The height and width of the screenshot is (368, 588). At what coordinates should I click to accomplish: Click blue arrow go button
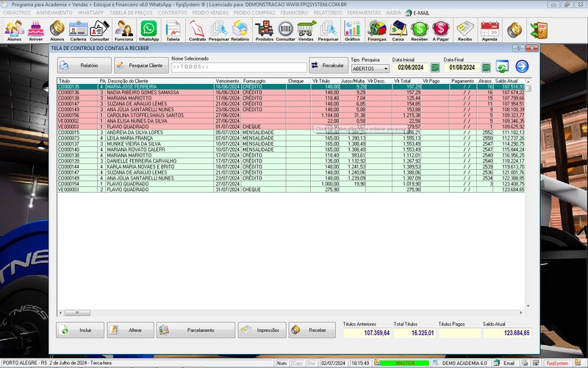coord(522,66)
